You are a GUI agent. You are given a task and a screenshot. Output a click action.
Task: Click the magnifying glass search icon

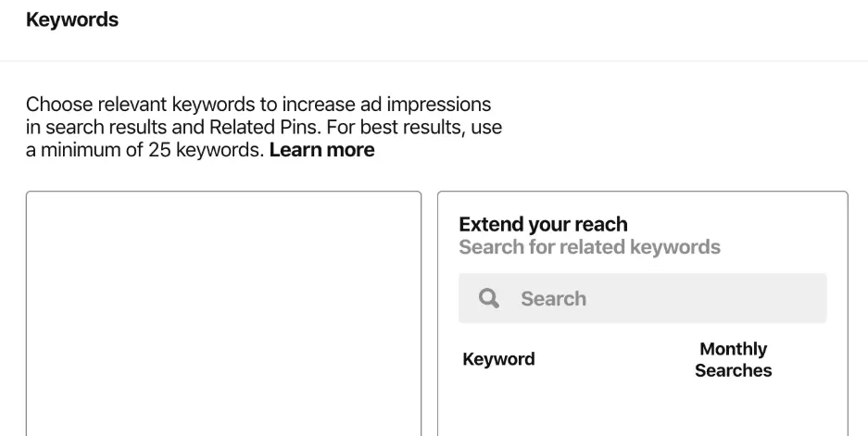[x=489, y=298]
